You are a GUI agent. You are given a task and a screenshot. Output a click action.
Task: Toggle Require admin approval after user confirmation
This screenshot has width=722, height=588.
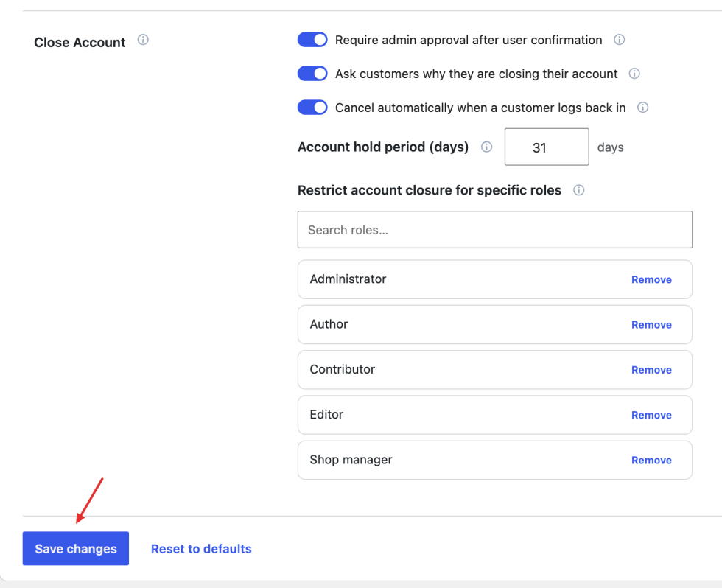[312, 40]
